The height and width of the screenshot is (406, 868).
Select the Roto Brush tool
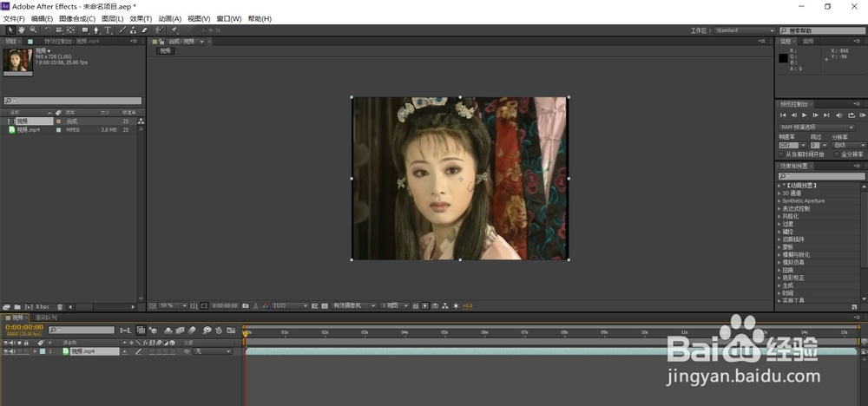[x=160, y=29]
